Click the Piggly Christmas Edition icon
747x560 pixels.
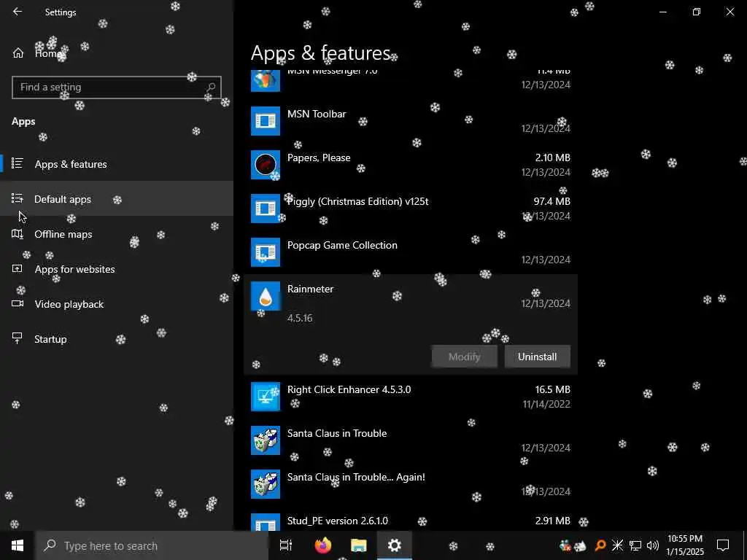point(266,209)
